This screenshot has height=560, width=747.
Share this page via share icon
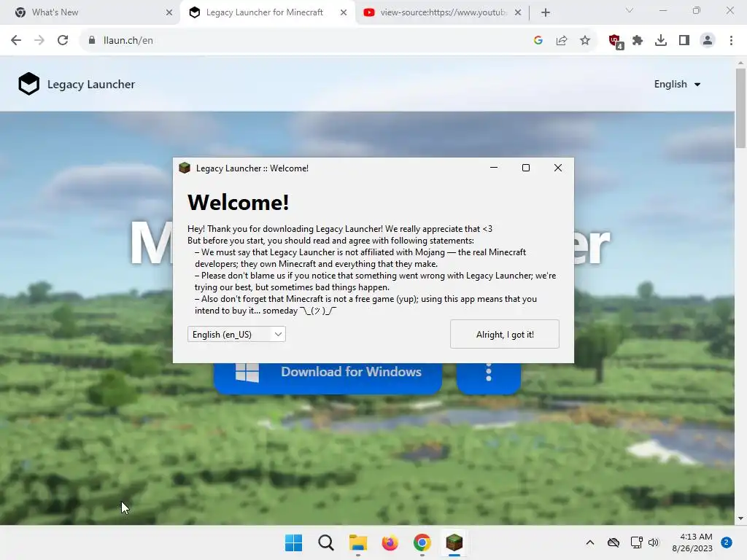[x=562, y=41]
